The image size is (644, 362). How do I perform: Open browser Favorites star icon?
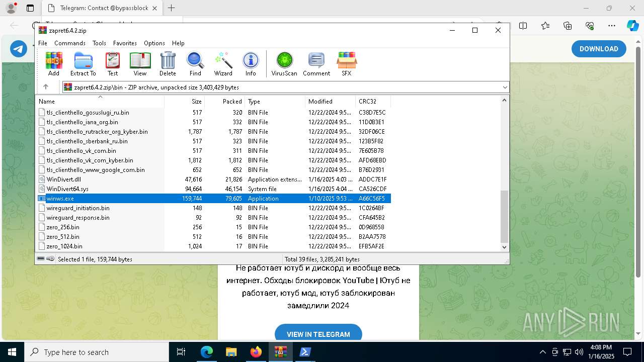point(545,26)
